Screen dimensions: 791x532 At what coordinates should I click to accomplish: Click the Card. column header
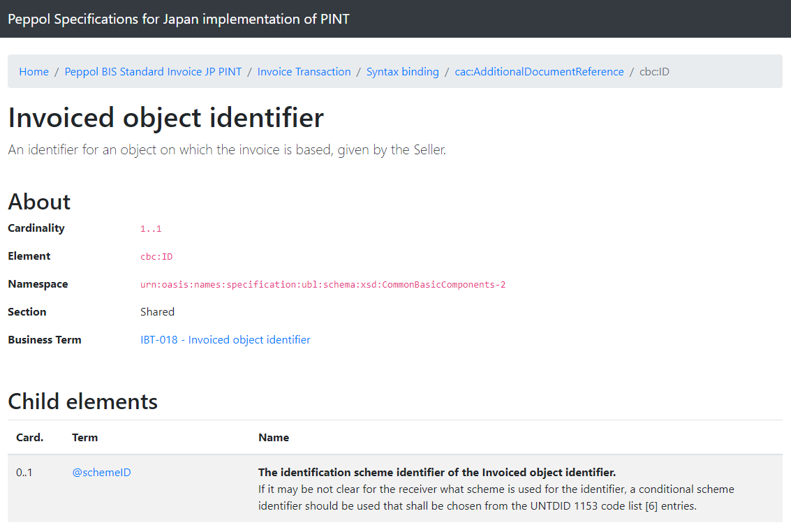tap(29, 438)
